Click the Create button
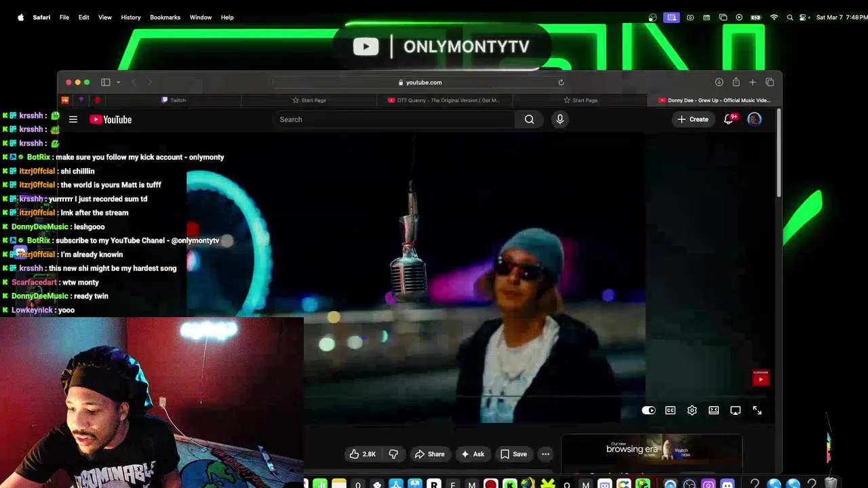 (692, 119)
